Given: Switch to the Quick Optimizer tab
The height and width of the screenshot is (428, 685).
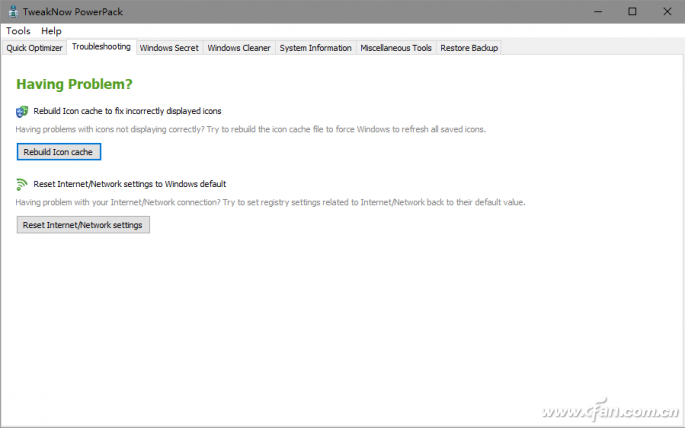Looking at the screenshot, I should coord(34,48).
